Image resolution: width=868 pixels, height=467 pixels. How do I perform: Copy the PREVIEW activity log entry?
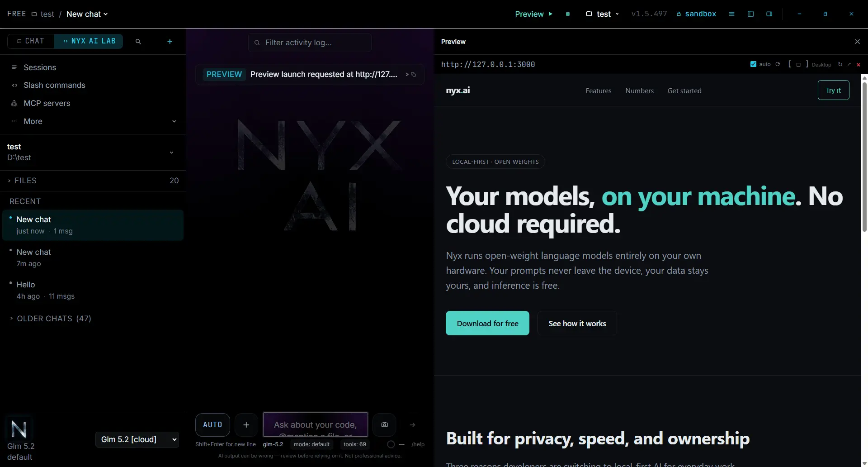pos(414,75)
